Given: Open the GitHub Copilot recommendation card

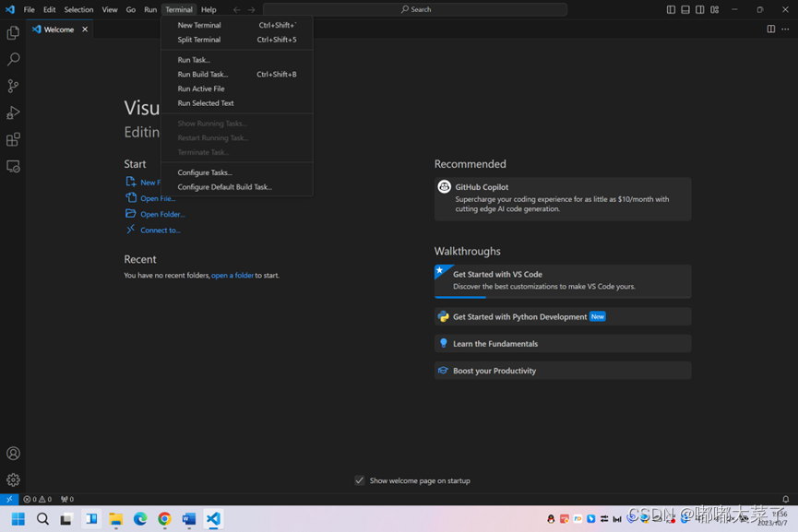Looking at the screenshot, I should [563, 198].
